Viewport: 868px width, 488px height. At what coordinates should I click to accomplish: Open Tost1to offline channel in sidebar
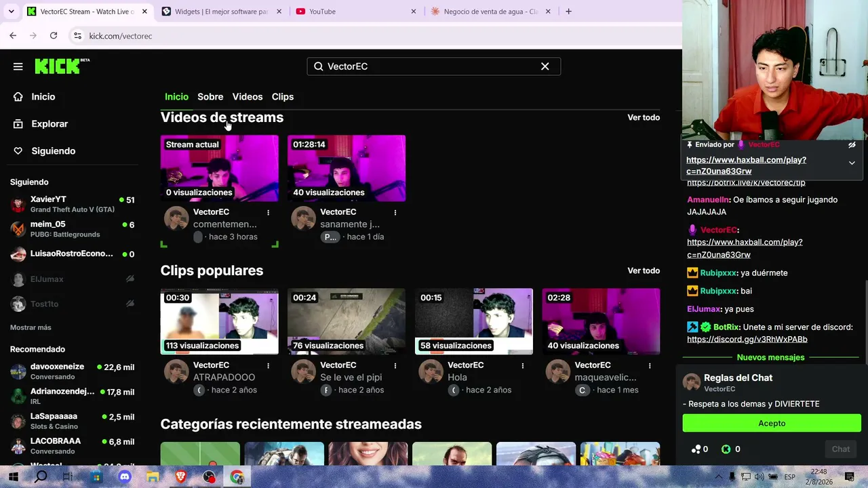(73, 304)
